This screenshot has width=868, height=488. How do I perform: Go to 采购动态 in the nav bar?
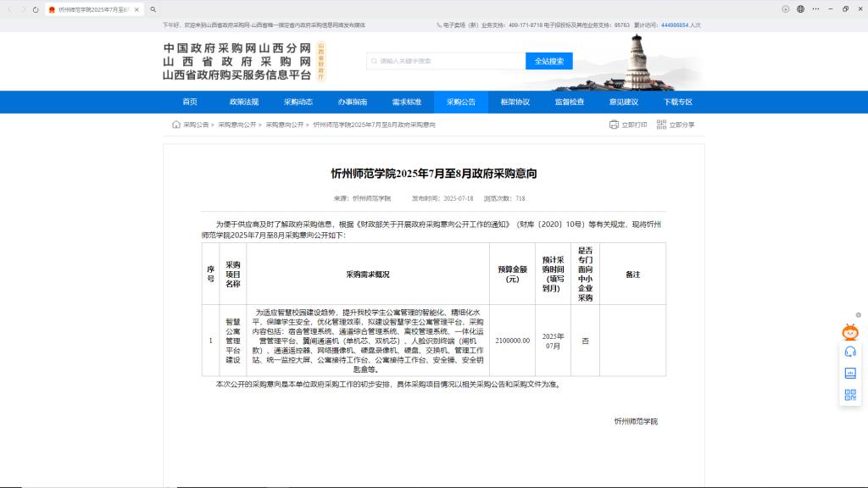click(x=298, y=102)
